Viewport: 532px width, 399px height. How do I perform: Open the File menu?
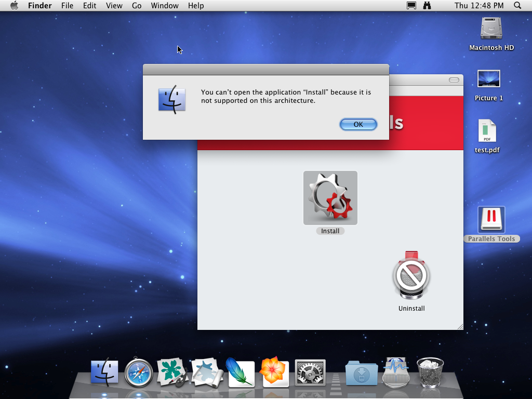pyautogui.click(x=67, y=6)
